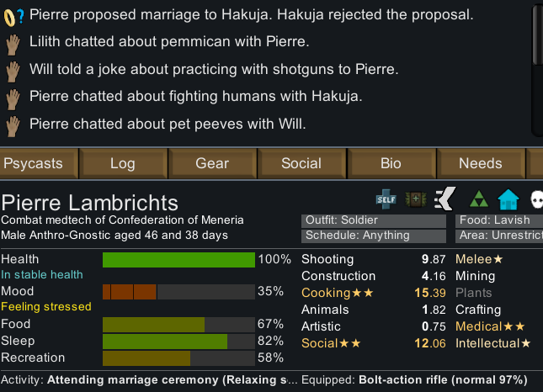Click the white arrow-shaped icon beside medicine kit
This screenshot has height=392, width=543.
pos(444,199)
